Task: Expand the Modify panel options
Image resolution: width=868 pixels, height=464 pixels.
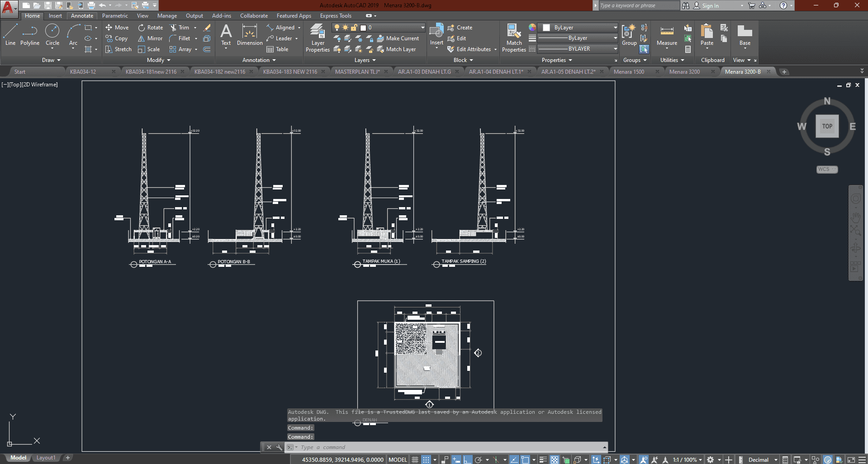Action: 158,60
